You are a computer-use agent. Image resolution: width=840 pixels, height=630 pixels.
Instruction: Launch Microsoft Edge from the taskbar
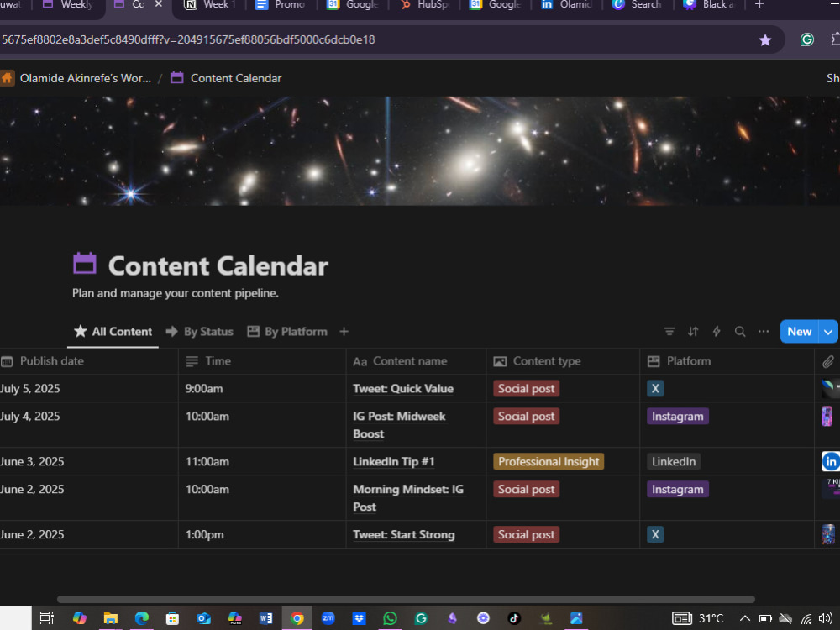141,618
